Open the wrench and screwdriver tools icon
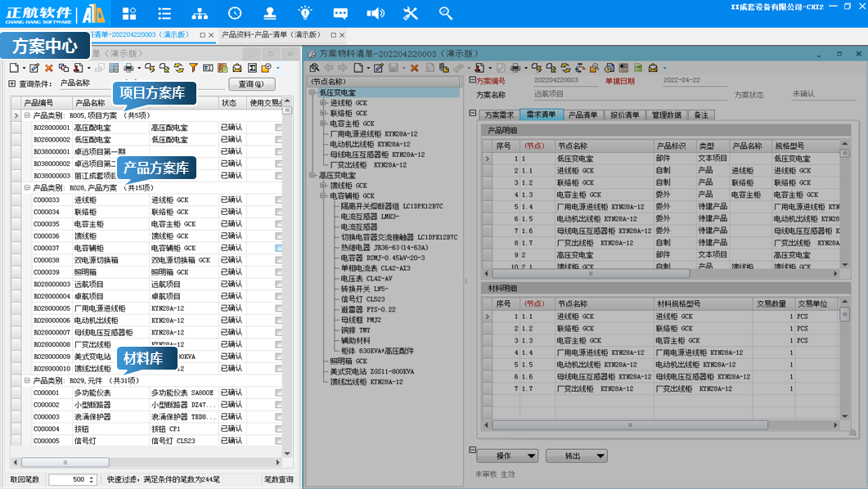 click(x=411, y=13)
